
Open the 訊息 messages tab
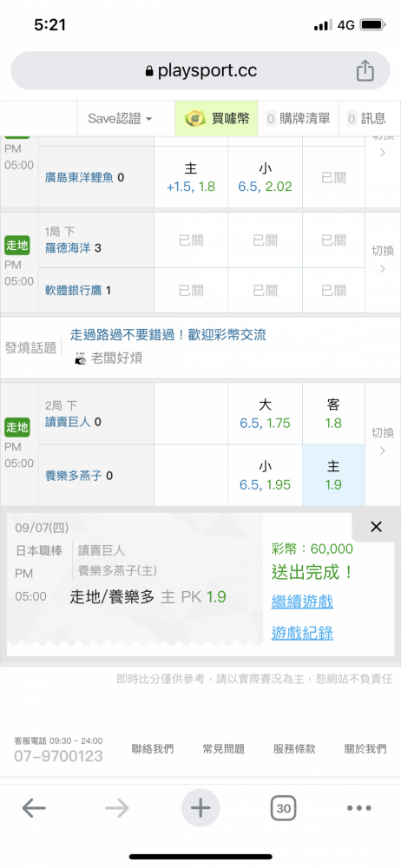click(x=366, y=118)
